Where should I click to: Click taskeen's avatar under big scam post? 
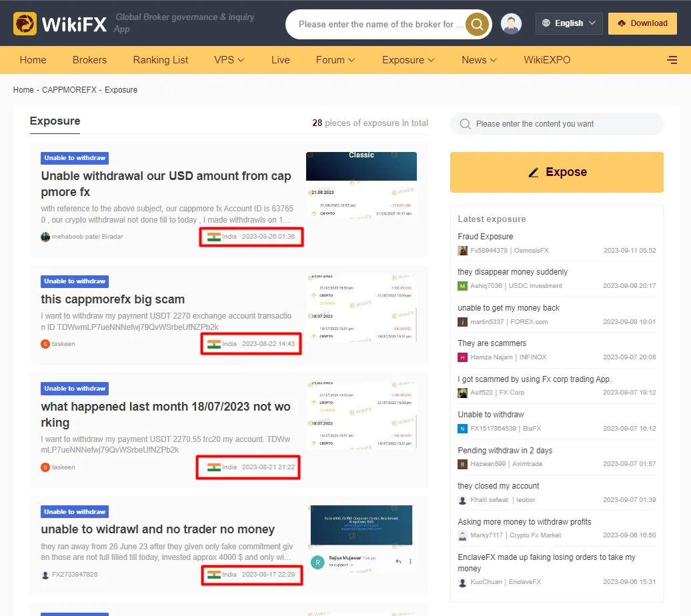point(45,344)
